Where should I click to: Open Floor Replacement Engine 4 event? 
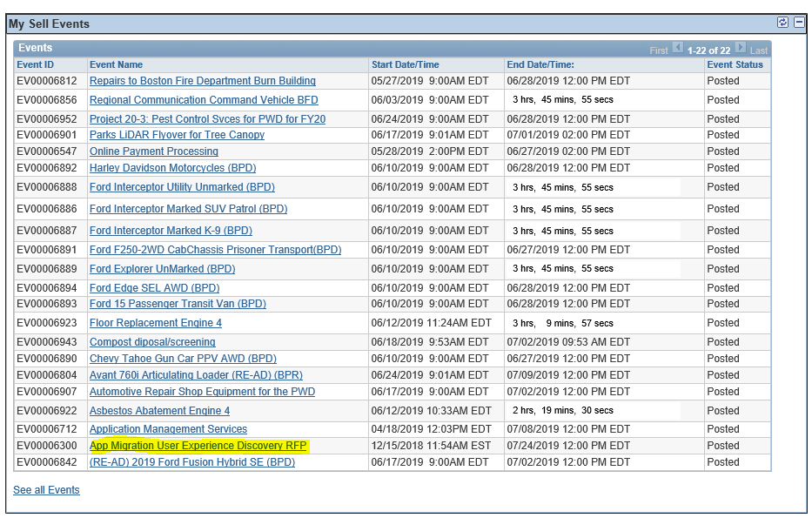156,323
